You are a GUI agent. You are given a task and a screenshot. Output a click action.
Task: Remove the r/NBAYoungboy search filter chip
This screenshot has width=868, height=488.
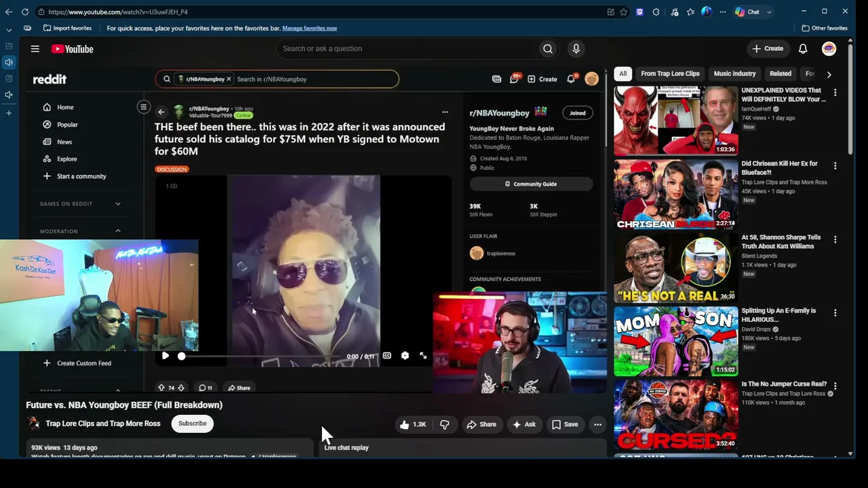tap(229, 79)
